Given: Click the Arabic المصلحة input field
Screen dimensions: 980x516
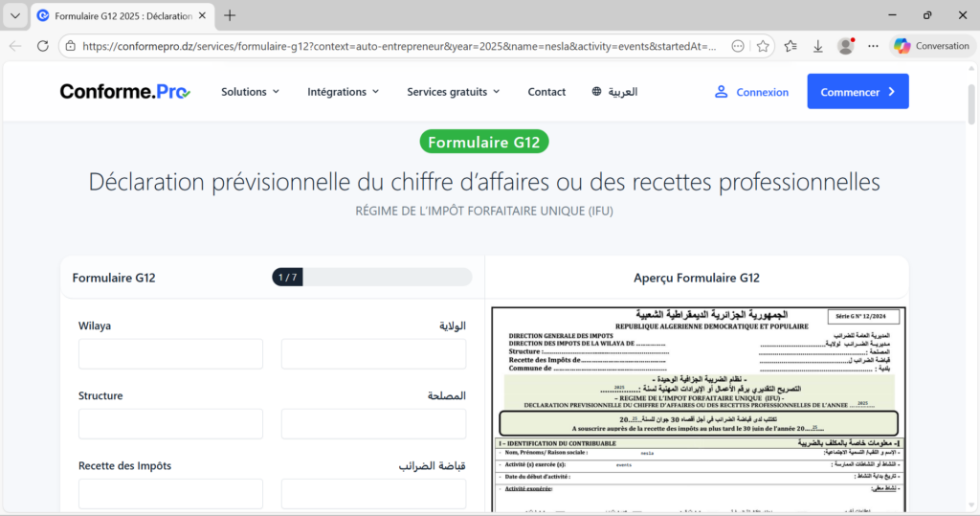Looking at the screenshot, I should (373, 424).
